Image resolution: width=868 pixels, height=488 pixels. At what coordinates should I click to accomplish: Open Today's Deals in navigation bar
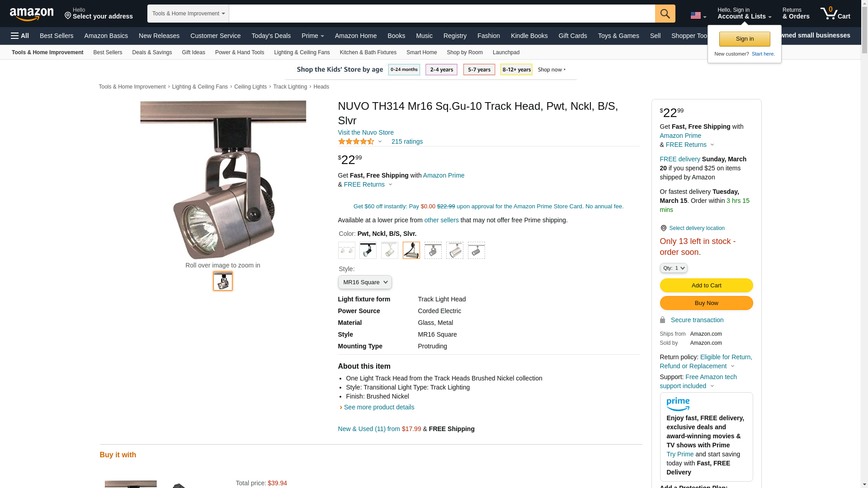(x=271, y=36)
